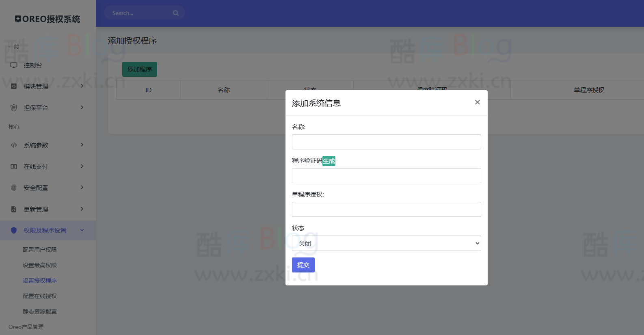Focus the 程序验证码 input field
This screenshot has width=644, height=335.
pyautogui.click(x=386, y=176)
